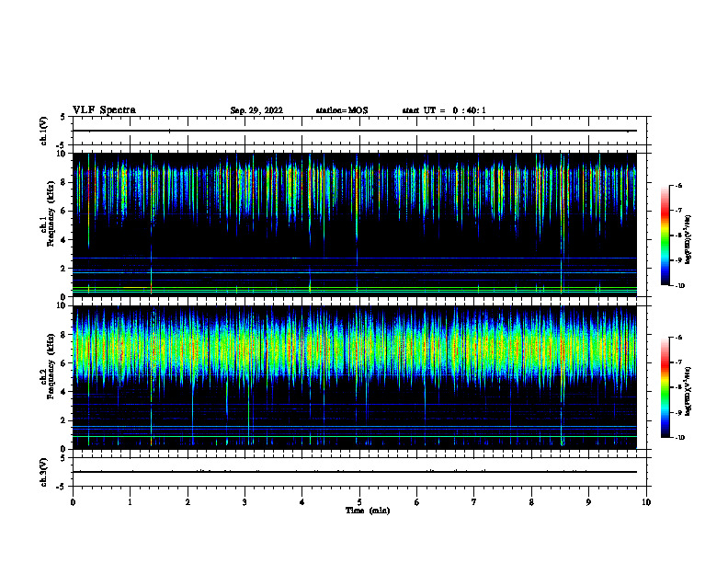Click time axis tick label "1"
The width and height of the screenshot is (728, 563).
130,502
